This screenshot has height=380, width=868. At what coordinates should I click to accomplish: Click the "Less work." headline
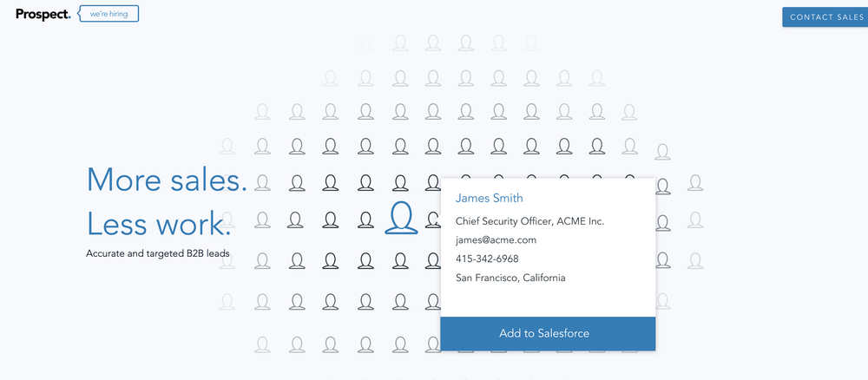tap(159, 224)
